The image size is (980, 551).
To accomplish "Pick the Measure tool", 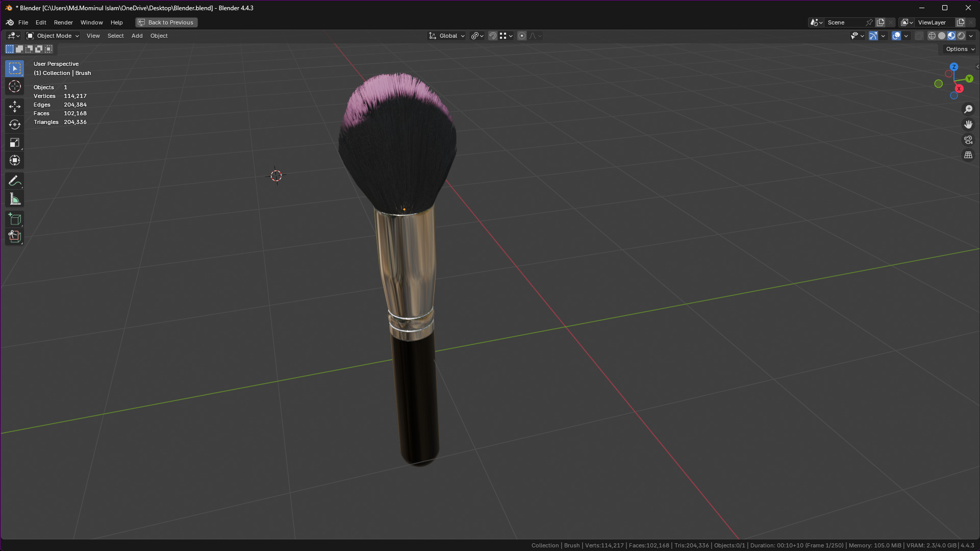I will tap(14, 198).
